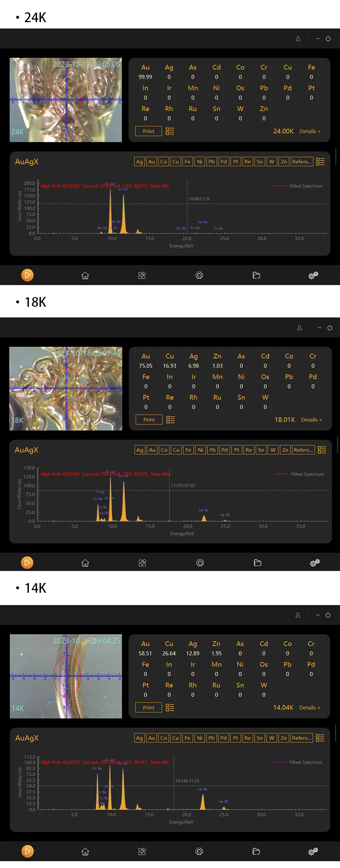The image size is (340, 868).
Task: Expand Details next to 18.01K result
Action: pos(312,420)
